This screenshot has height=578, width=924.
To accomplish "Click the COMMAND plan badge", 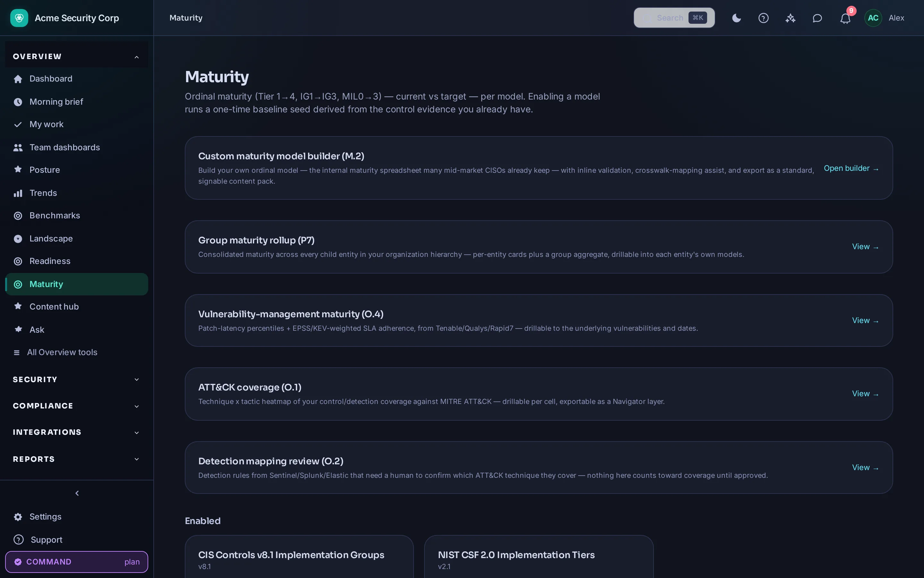I will (76, 562).
